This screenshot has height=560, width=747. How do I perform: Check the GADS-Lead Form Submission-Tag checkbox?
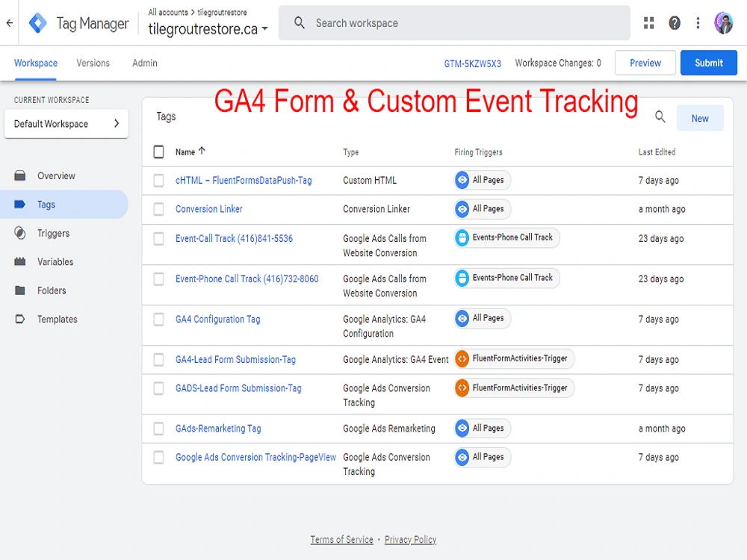(158, 388)
